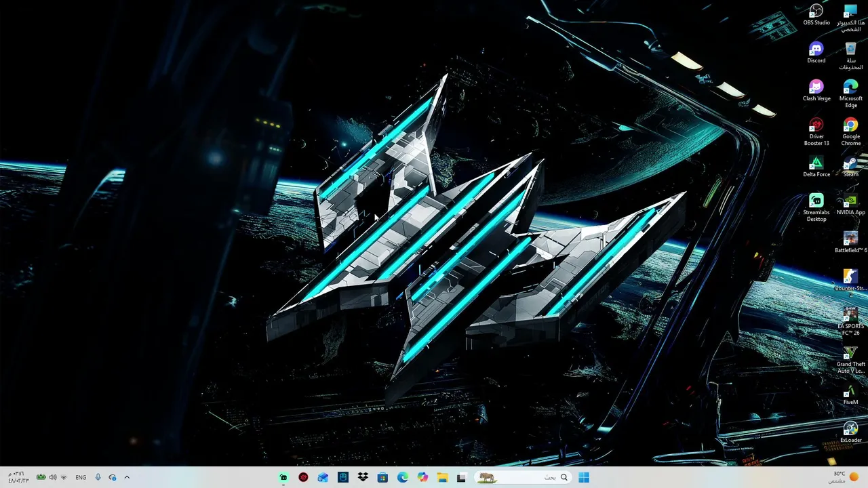
Task: Select the Grand Theft Auto V shortcut
Action: tap(851, 360)
